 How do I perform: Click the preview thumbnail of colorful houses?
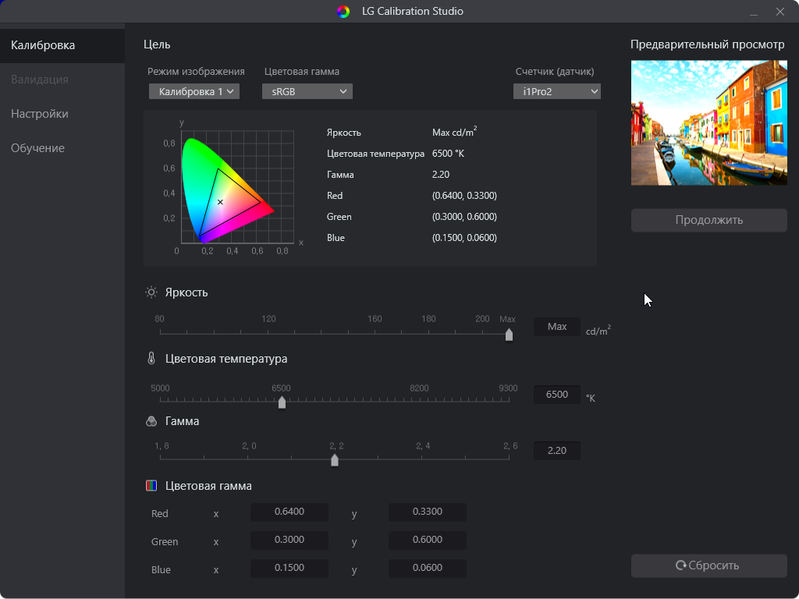[x=709, y=123]
